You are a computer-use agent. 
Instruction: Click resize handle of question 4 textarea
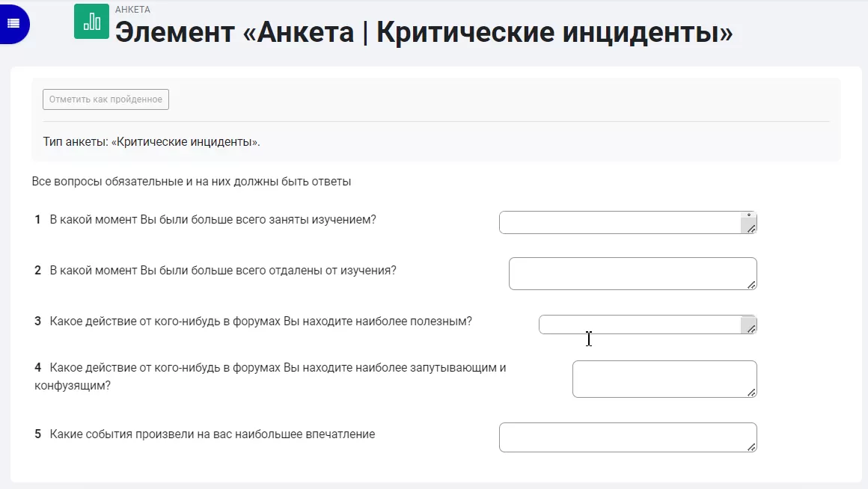(x=751, y=393)
